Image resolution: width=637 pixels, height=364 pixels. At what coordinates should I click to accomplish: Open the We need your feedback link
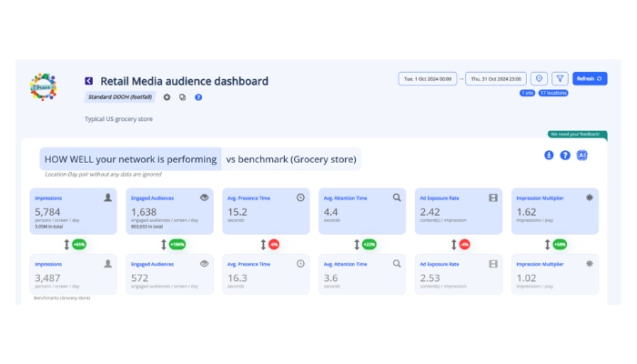[x=571, y=134]
